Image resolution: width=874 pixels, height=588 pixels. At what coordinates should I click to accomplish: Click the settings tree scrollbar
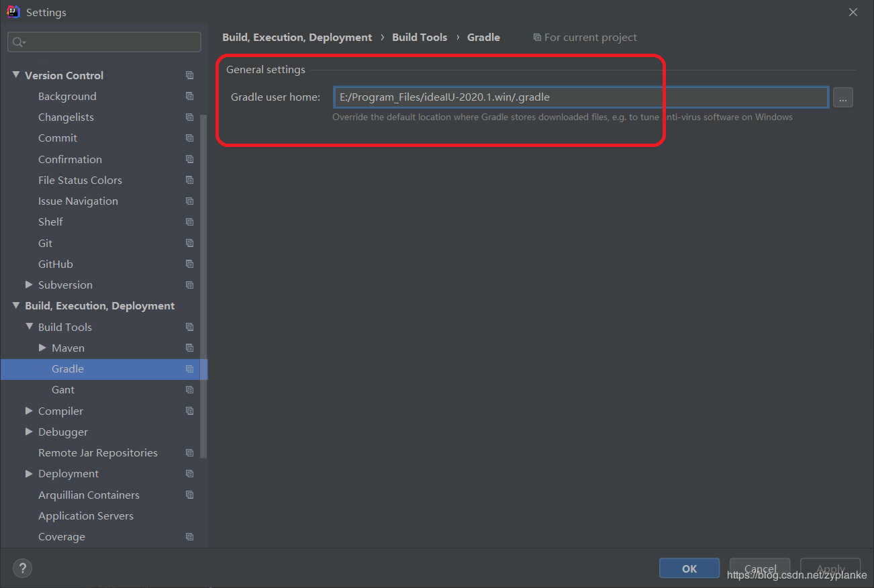204,287
